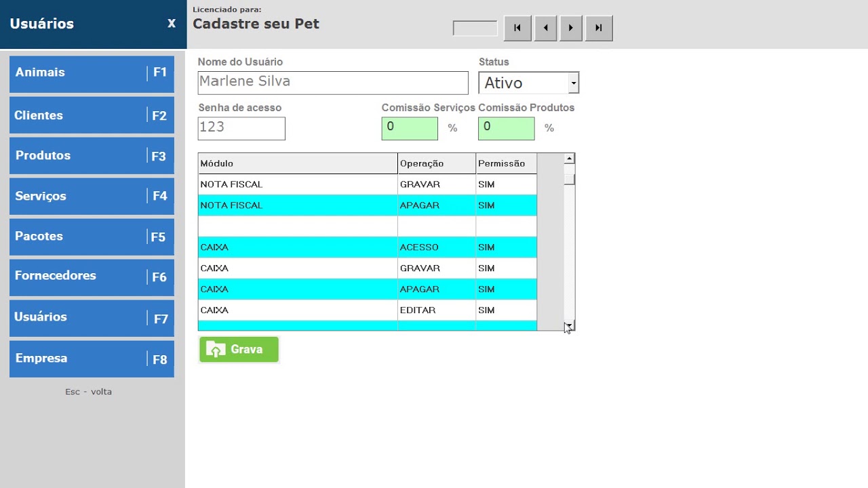The height and width of the screenshot is (488, 868).
Task: Click the Grava save button
Action: [239, 350]
